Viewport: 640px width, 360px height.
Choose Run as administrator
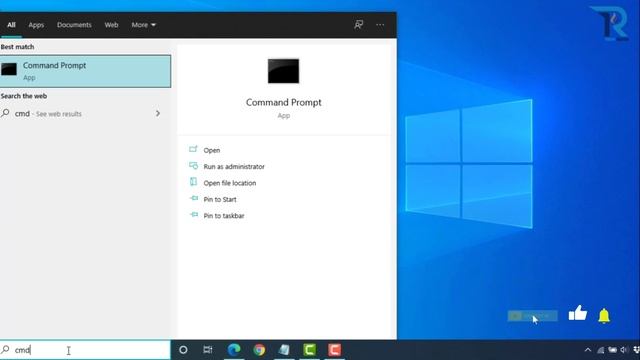(x=234, y=167)
